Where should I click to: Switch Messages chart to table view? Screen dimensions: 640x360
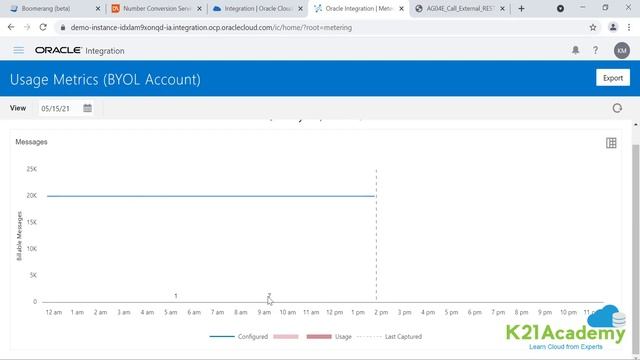[x=611, y=143]
